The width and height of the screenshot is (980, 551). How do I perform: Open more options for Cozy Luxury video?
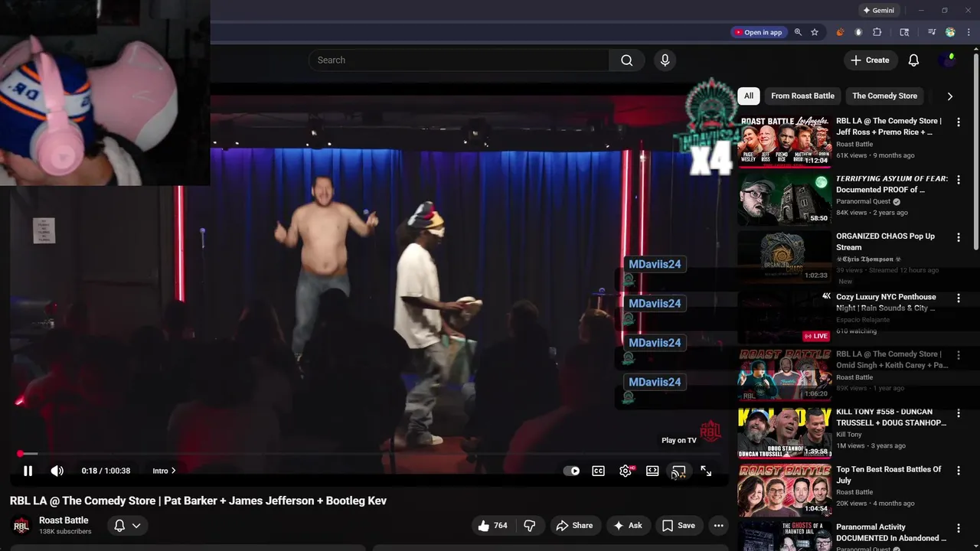[958, 298]
